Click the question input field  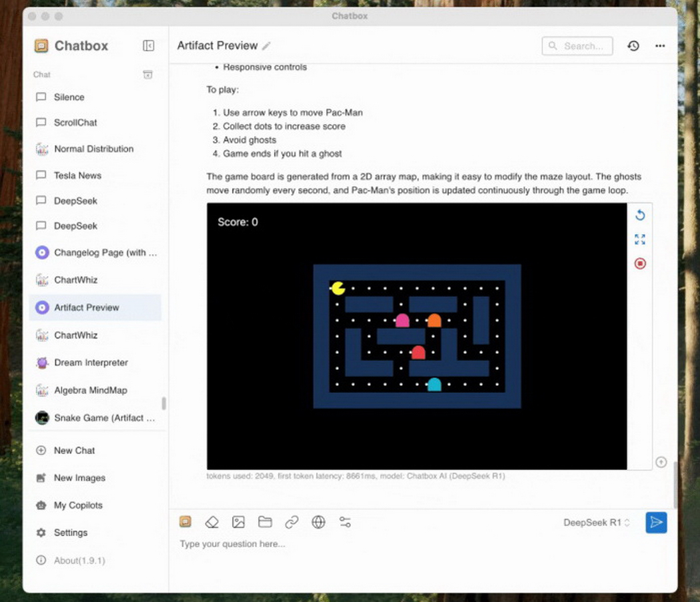(x=422, y=544)
